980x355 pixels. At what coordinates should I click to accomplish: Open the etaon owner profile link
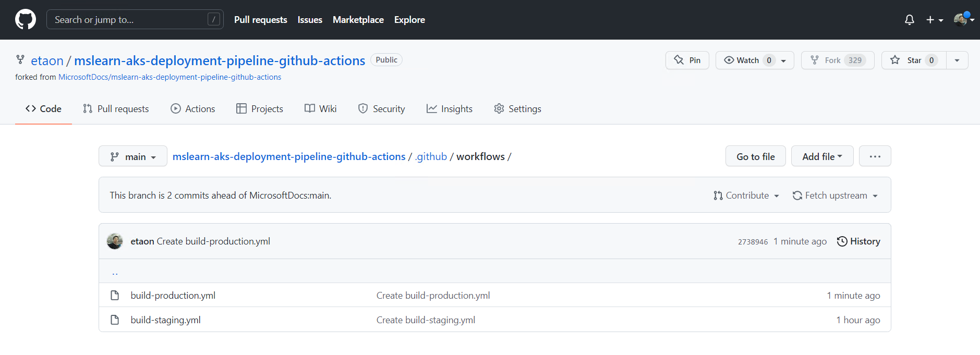47,61
